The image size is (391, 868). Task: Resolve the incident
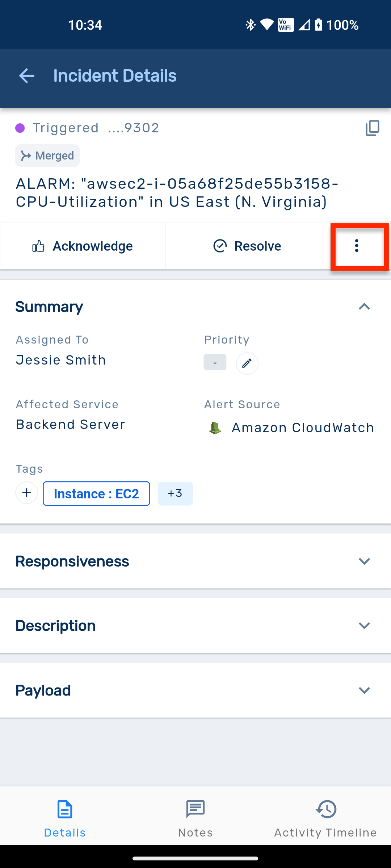[x=247, y=246]
